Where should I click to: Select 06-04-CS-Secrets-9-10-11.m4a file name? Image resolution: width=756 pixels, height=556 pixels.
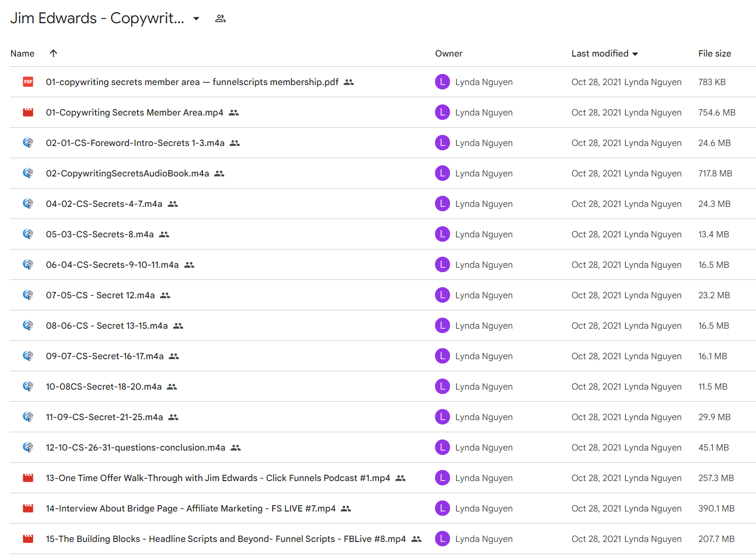112,265
